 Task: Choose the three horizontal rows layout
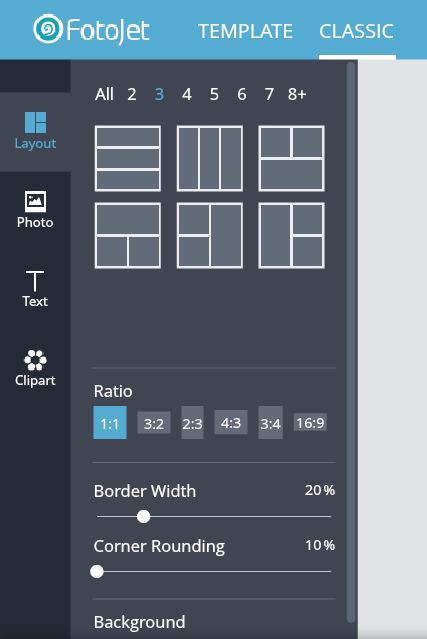point(128,159)
